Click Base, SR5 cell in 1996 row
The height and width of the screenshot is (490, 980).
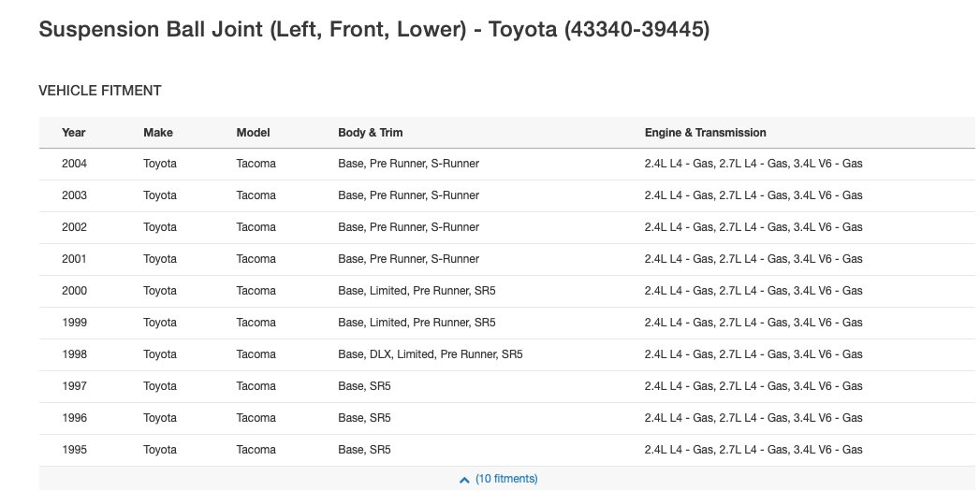364,418
